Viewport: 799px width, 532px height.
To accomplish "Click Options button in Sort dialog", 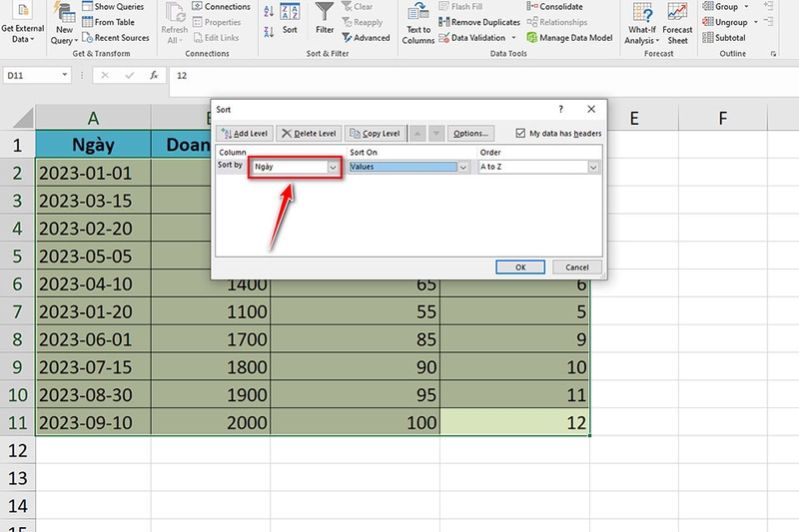I will 470,134.
